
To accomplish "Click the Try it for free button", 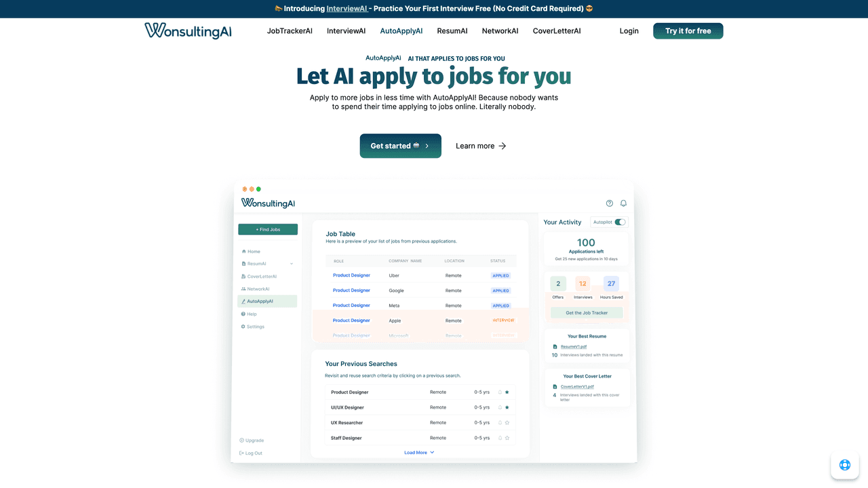I will pos(688,31).
